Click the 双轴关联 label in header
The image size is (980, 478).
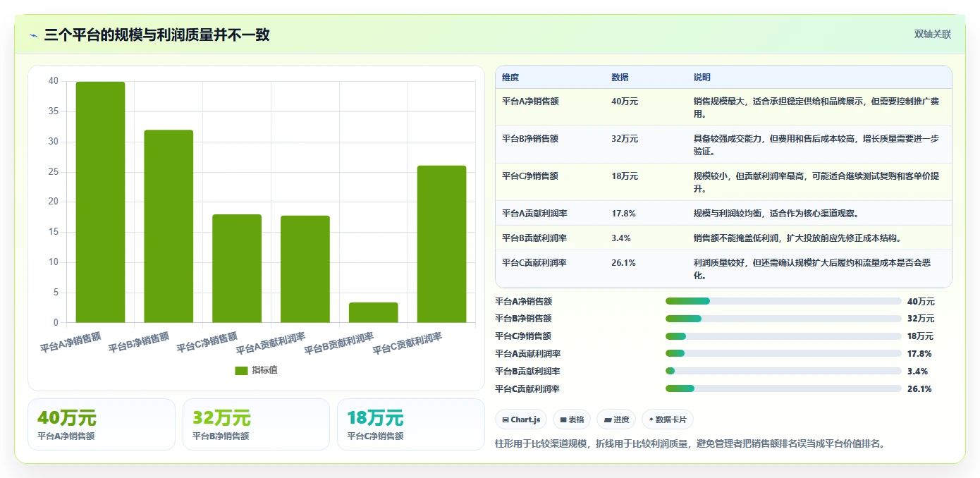pyautogui.click(x=933, y=35)
